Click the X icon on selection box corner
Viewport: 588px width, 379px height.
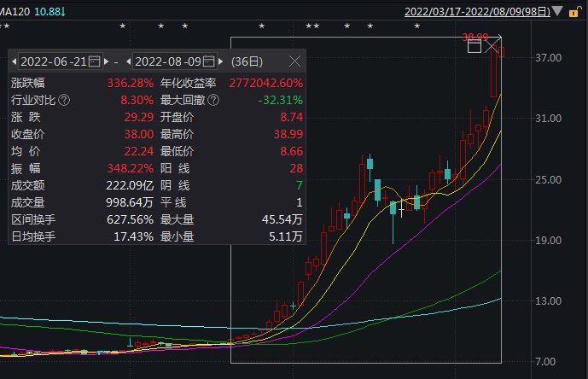coord(492,46)
